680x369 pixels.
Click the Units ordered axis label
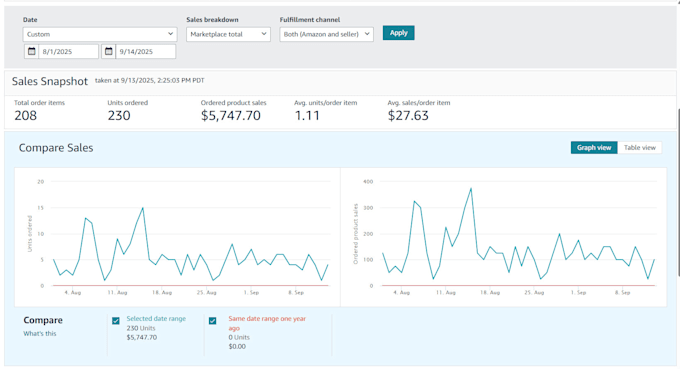[x=30, y=234]
